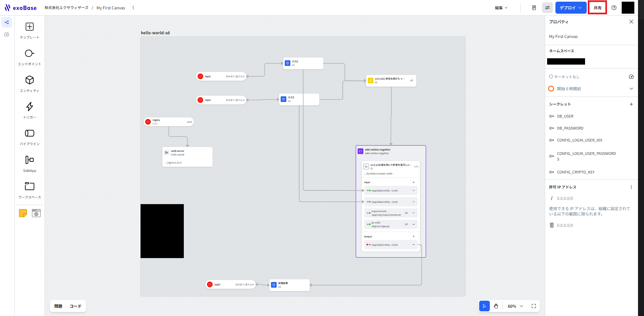Screen dimensions: 644x316
Task: Add an Input to the pipeline function
Action: 414,182
